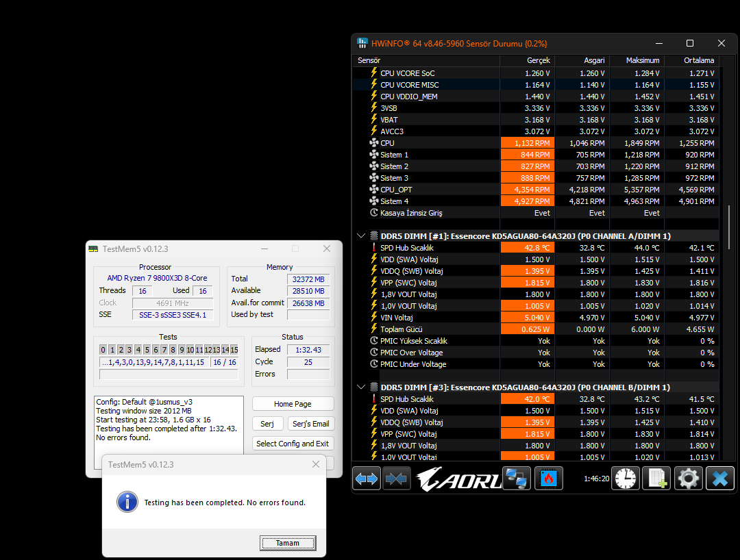740x560 pixels.
Task: Click the collapse view arrows icon in HWiNFO toolbar
Action: pos(396,479)
